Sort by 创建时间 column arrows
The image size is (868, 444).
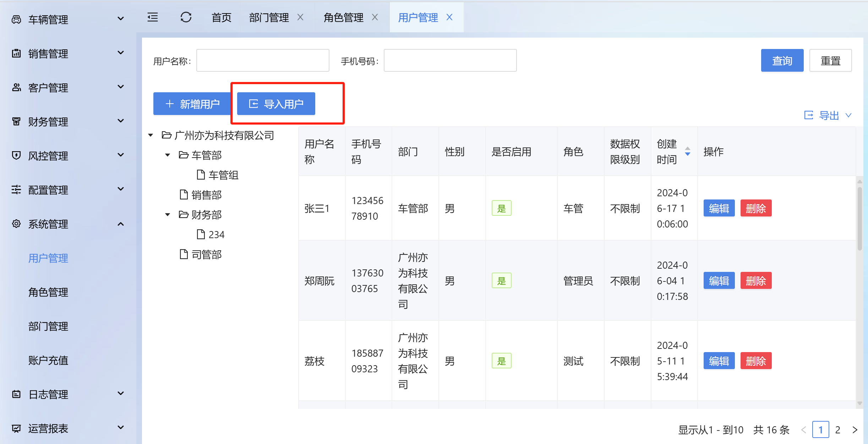point(687,152)
